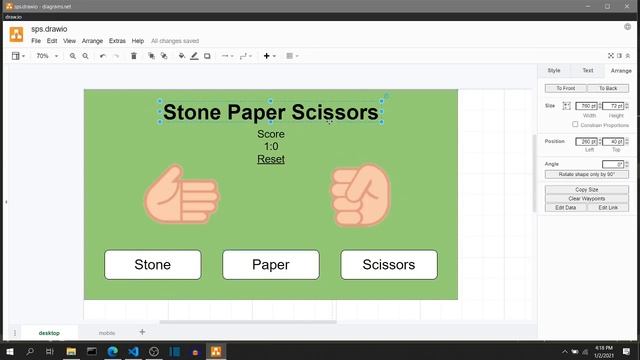The height and width of the screenshot is (360, 640).
Task: Click the Height size input field
Action: (613, 106)
